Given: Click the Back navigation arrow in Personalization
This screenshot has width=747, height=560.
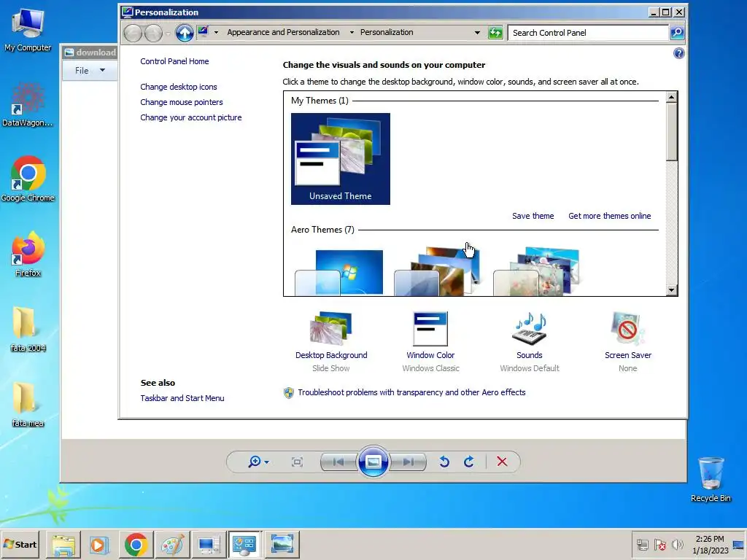Looking at the screenshot, I should click(133, 33).
